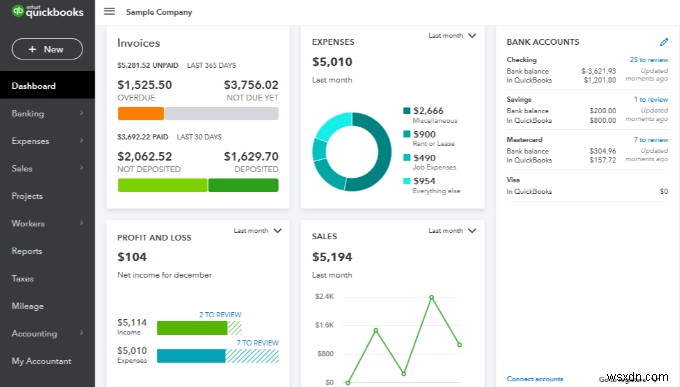This screenshot has height=387, width=680.
Task: Expand the Expenses sidebar submenu arrow
Action: 82,140
